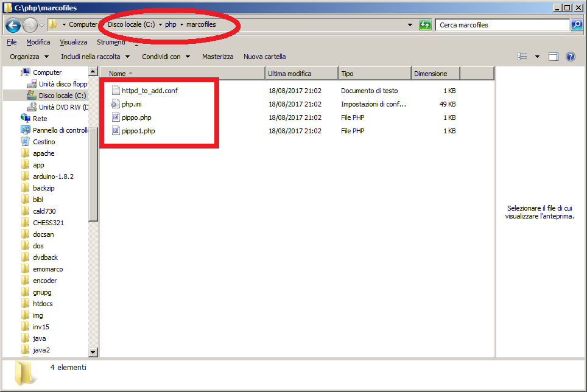This screenshot has width=587, height=392.
Task: Click the Masterizza button
Action: coord(217,57)
